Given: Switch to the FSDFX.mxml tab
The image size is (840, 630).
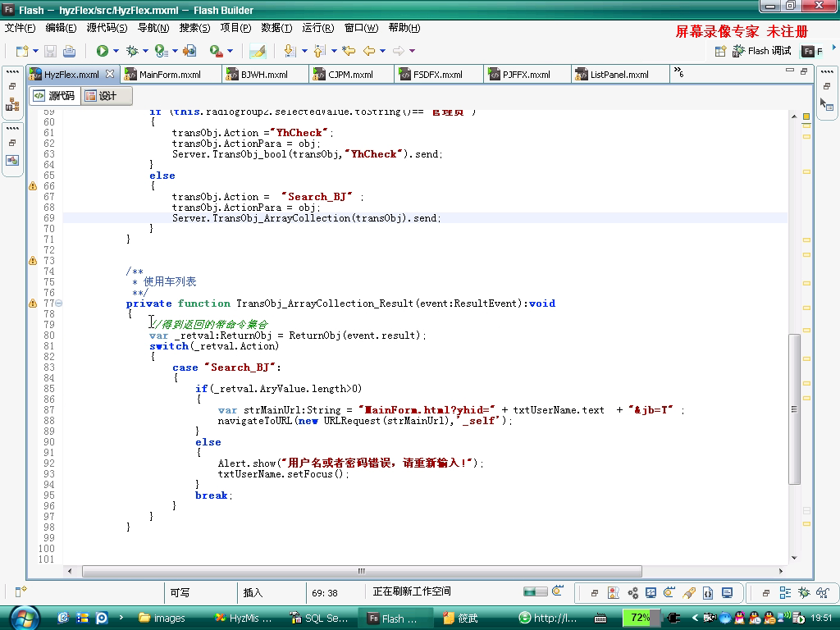Looking at the screenshot, I should [438, 75].
